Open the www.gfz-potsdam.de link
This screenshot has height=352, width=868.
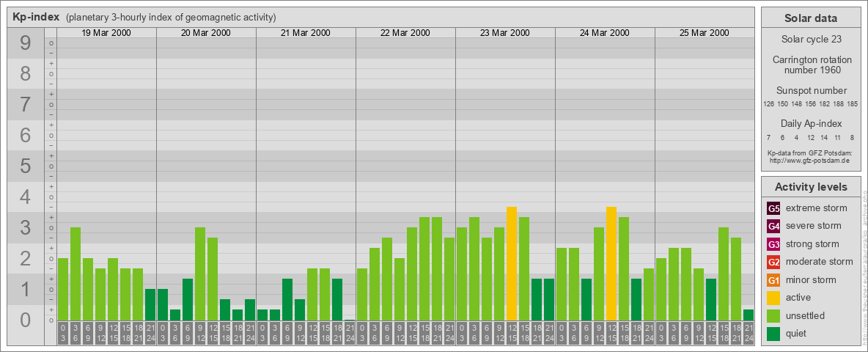point(809,161)
